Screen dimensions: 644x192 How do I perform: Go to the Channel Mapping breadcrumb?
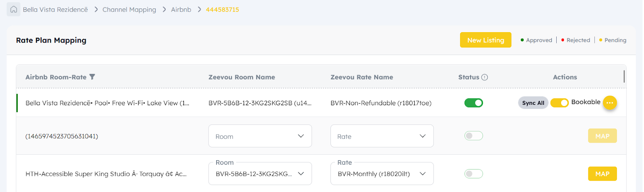coord(129,9)
